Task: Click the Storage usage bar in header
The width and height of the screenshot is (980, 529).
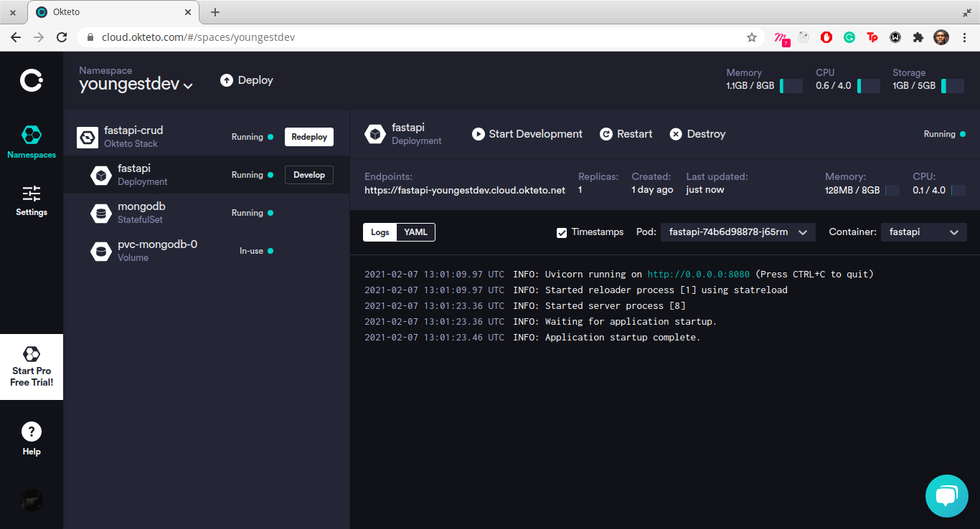Action: coord(953,86)
